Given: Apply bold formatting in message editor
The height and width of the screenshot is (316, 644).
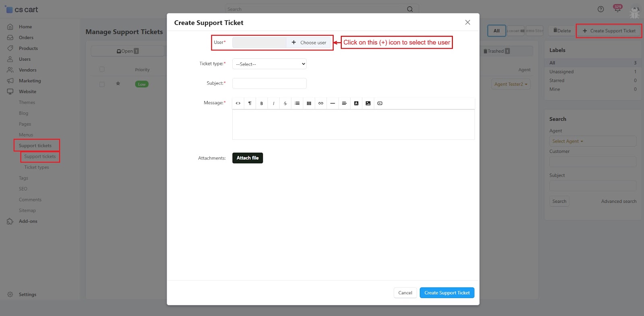Looking at the screenshot, I should [262, 103].
